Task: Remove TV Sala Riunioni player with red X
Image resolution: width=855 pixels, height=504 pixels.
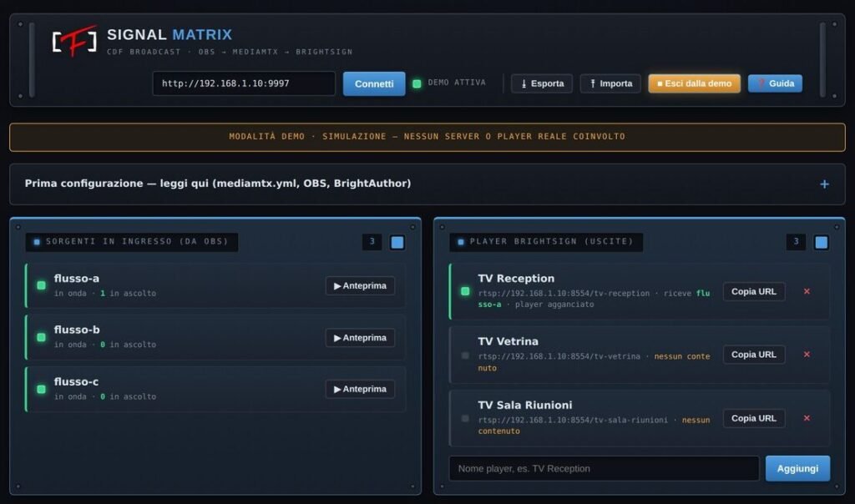Action: point(807,418)
